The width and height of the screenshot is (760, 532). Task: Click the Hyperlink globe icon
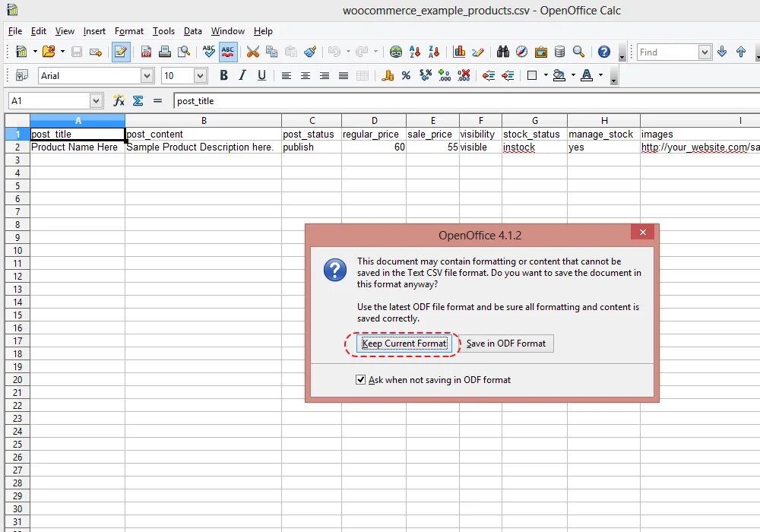(x=395, y=52)
